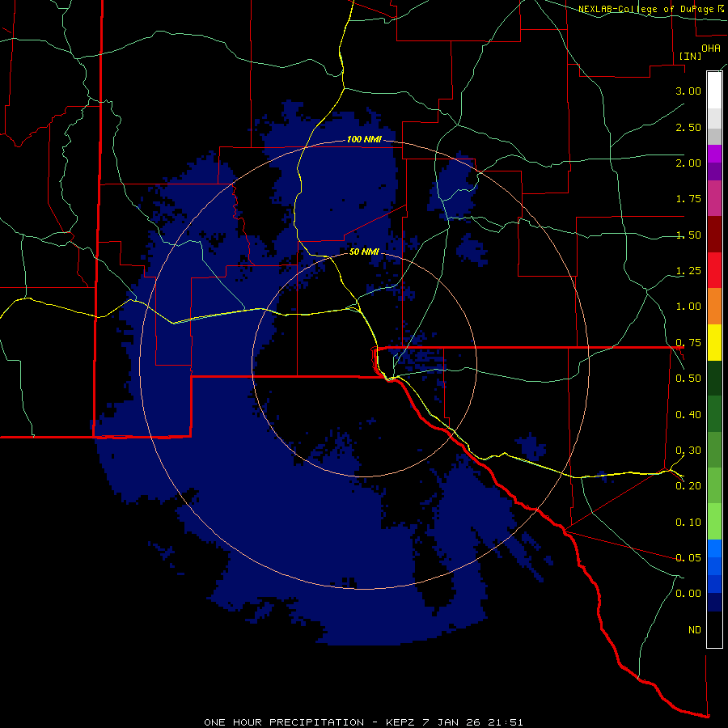728x728 pixels.
Task: Click the 0.00 legend value
Action: click(688, 594)
